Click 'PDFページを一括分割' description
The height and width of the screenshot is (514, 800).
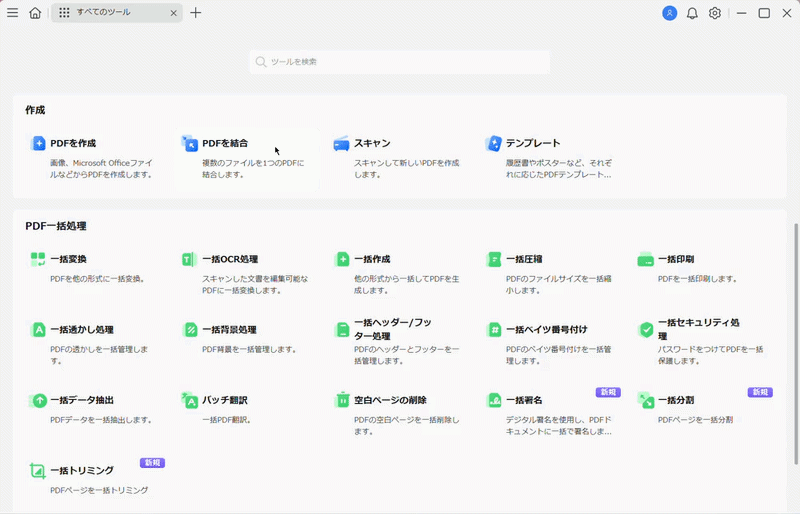[x=695, y=420]
